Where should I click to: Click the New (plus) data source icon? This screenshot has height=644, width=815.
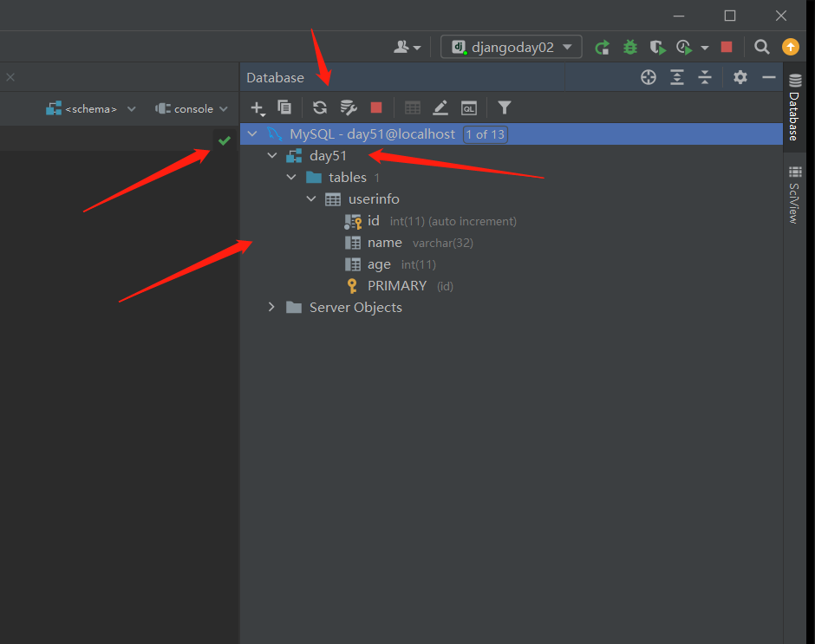(258, 108)
